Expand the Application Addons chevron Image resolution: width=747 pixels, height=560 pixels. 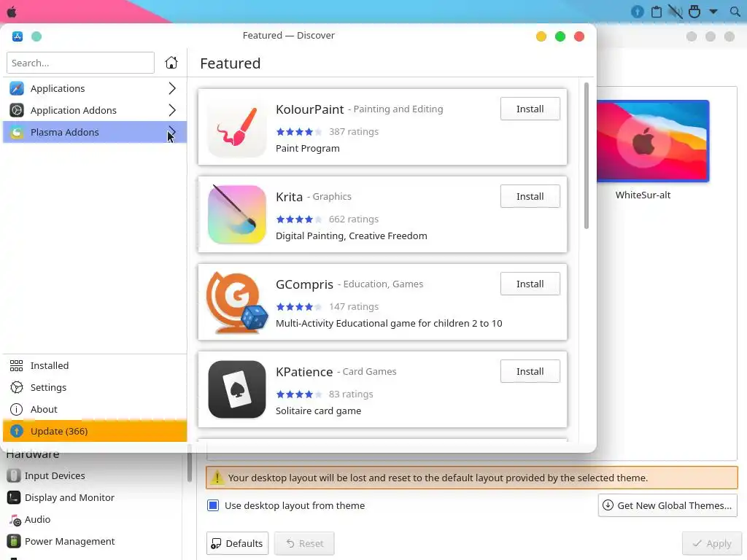[x=172, y=110]
